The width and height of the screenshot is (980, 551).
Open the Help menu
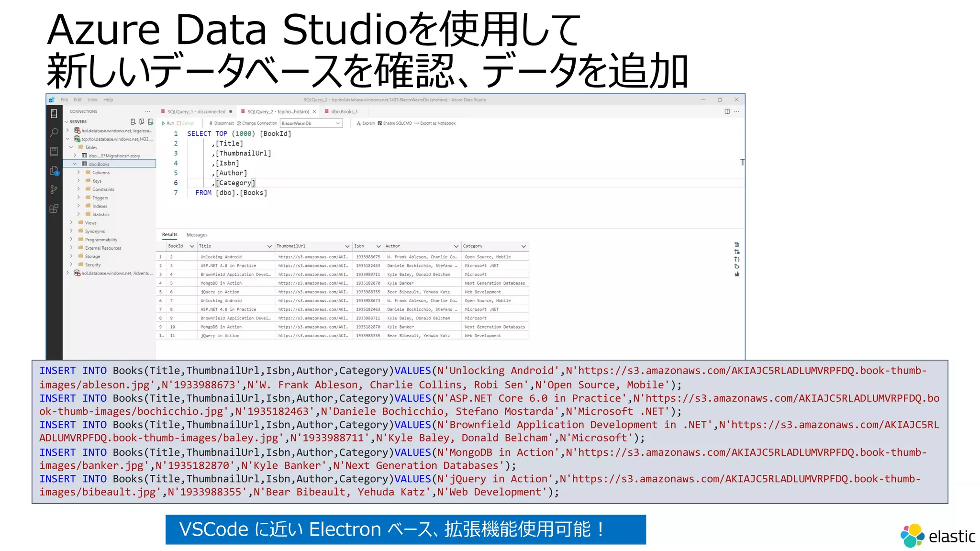pos(108,99)
